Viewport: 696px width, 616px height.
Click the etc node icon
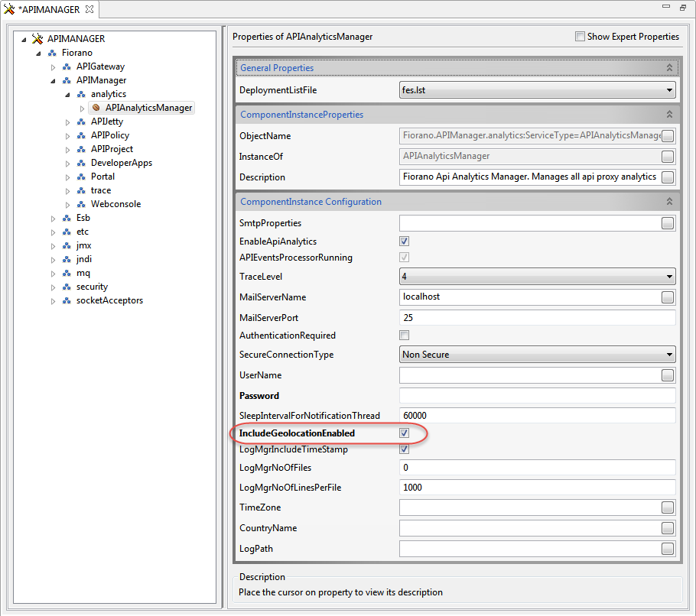pyautogui.click(x=67, y=232)
